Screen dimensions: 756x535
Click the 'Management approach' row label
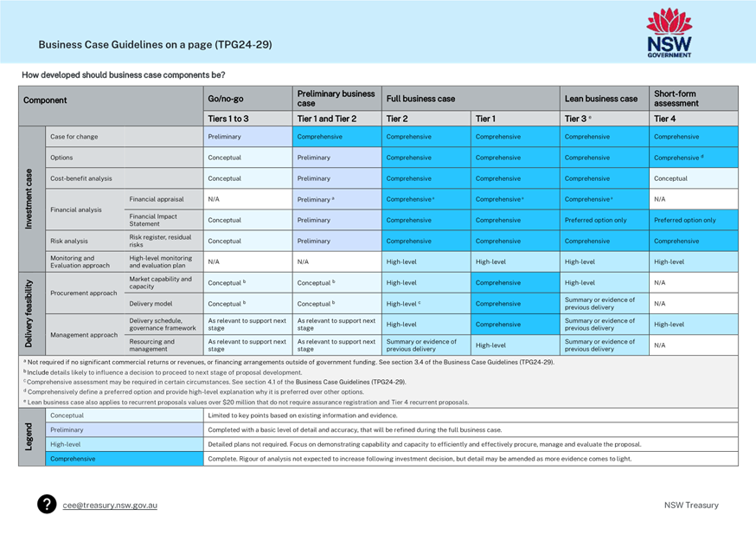coord(84,334)
